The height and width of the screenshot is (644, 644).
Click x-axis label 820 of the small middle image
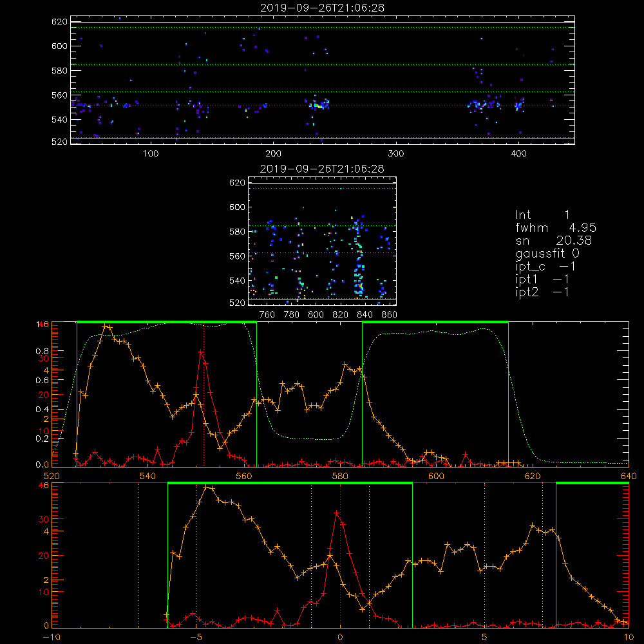click(341, 315)
